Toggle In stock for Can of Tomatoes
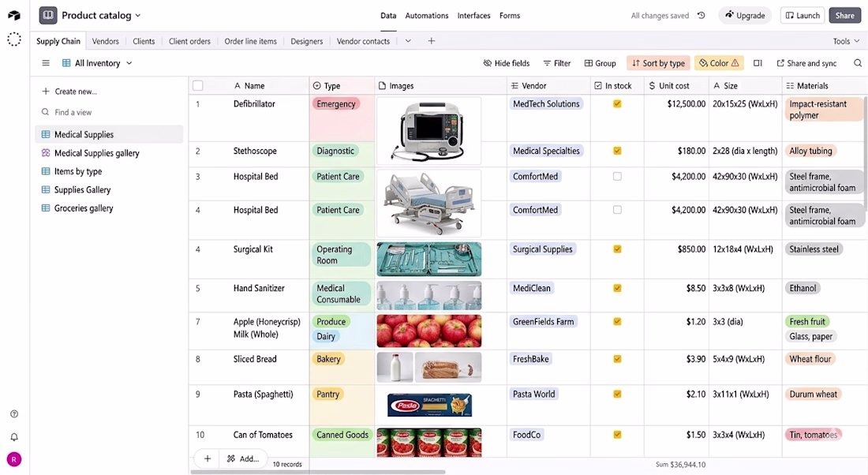This screenshot has width=868, height=475. 617,435
